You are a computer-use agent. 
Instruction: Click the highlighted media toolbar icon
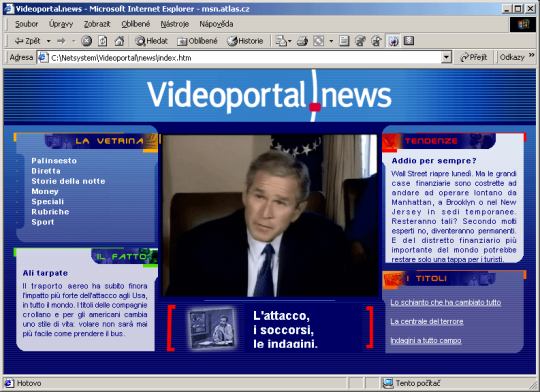click(x=393, y=41)
